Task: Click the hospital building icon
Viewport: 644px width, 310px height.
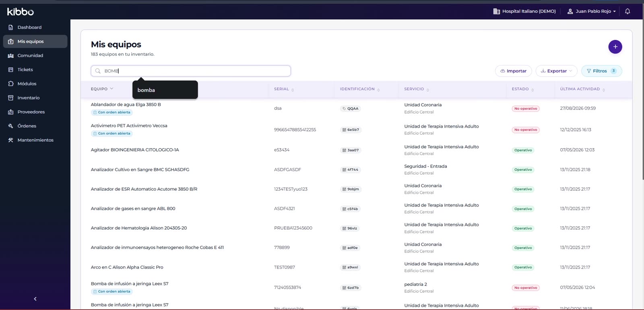Action: click(x=497, y=11)
